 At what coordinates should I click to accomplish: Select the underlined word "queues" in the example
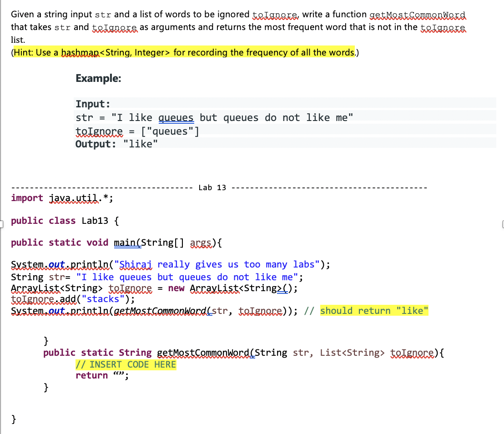(176, 117)
